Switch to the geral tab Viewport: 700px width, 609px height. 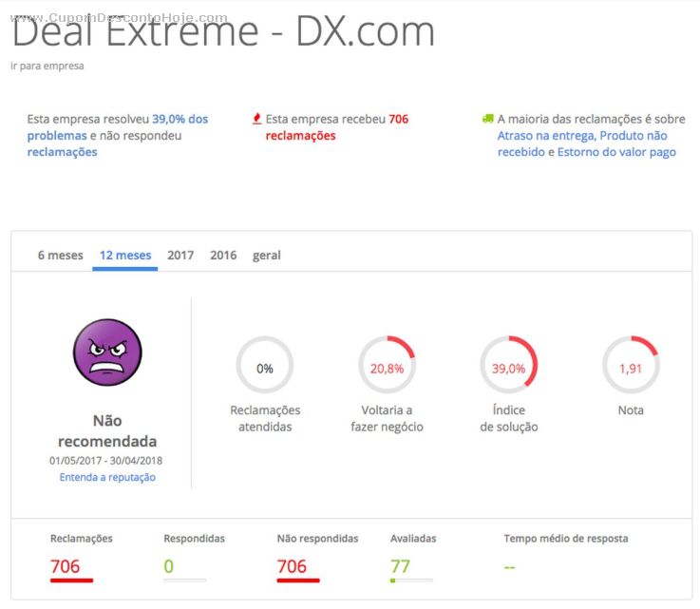[267, 256]
